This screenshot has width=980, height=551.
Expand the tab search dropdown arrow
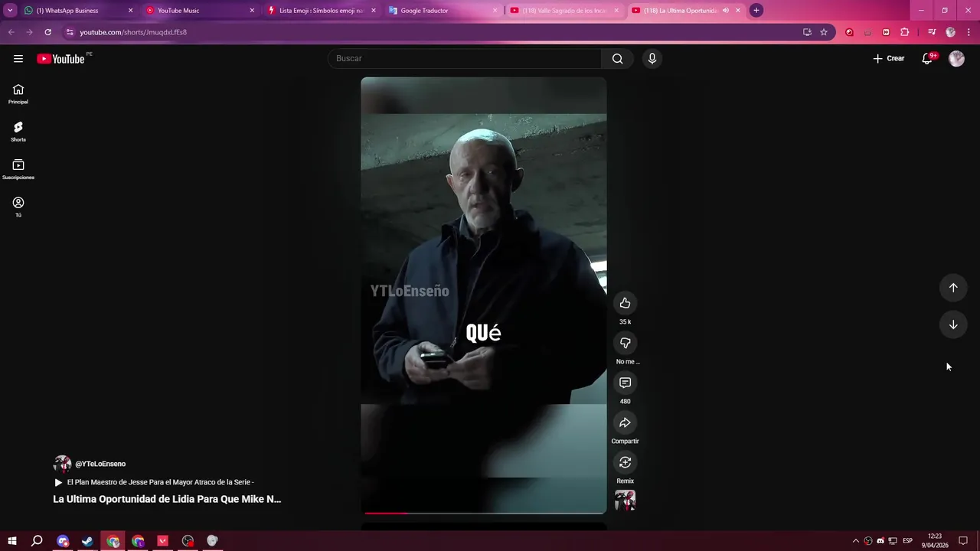[10, 11]
